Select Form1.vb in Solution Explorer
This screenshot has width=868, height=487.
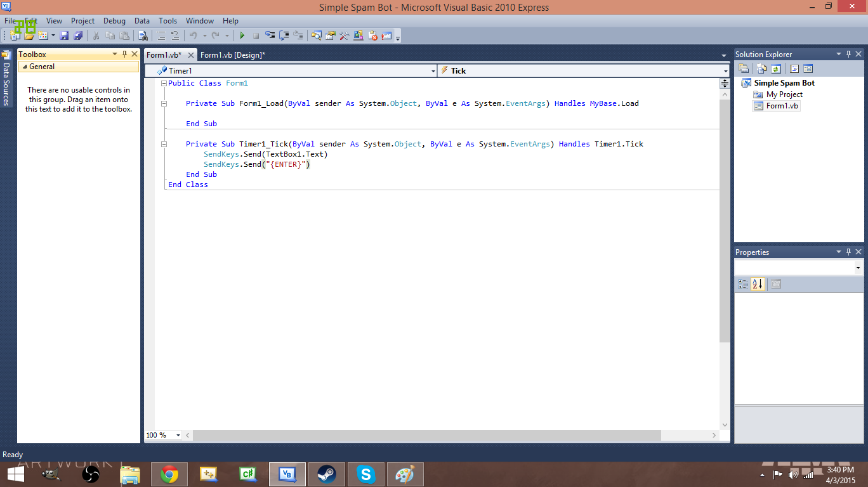[776, 106]
